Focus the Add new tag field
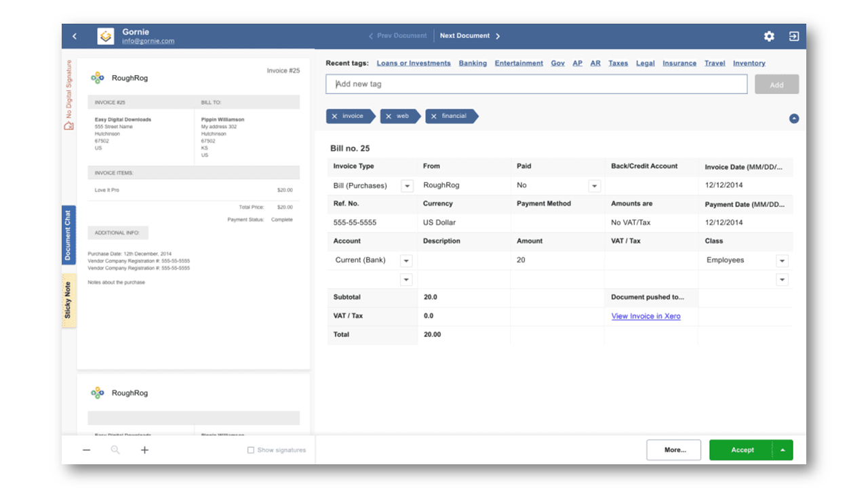The image size is (868, 488). pyautogui.click(x=536, y=84)
